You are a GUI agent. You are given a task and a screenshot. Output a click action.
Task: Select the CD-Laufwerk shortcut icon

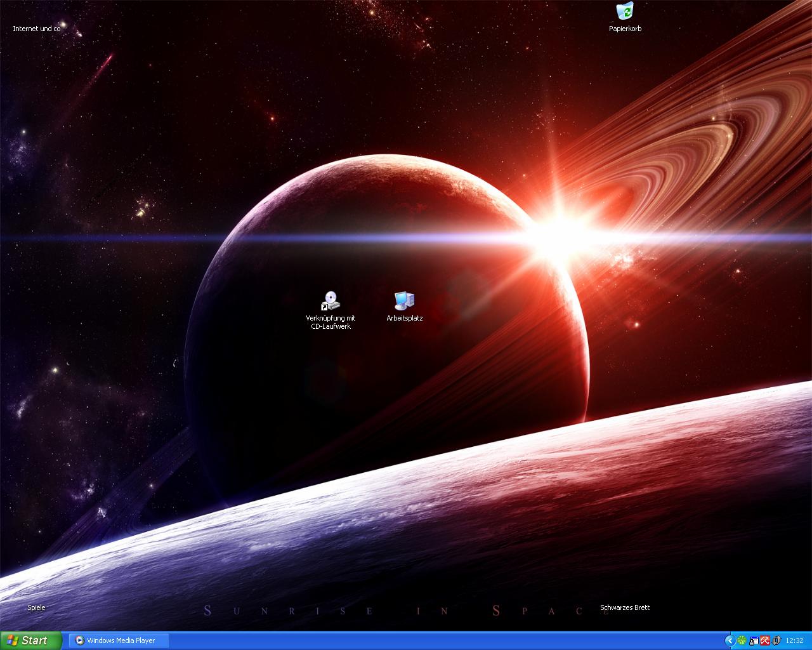pos(331,301)
